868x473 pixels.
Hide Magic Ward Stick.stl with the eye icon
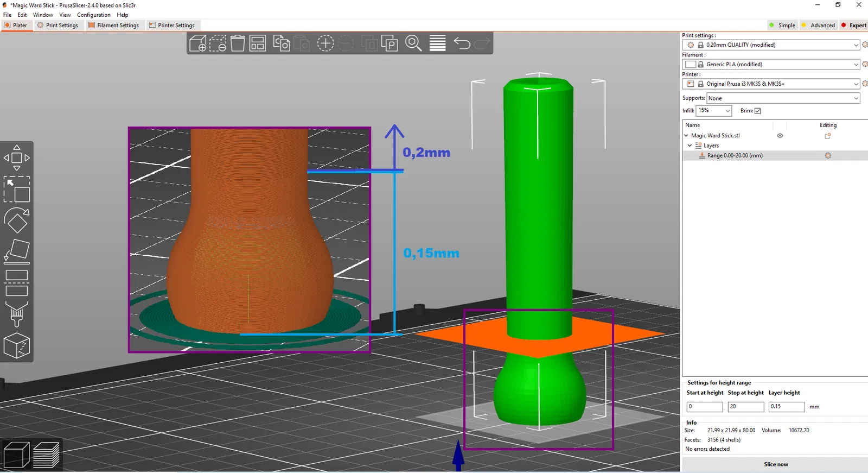tap(780, 136)
